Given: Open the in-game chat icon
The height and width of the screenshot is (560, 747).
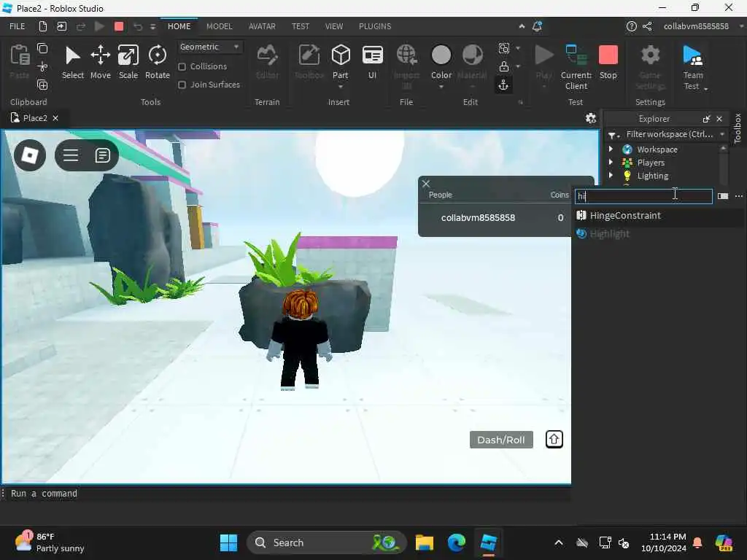Looking at the screenshot, I should (x=102, y=155).
